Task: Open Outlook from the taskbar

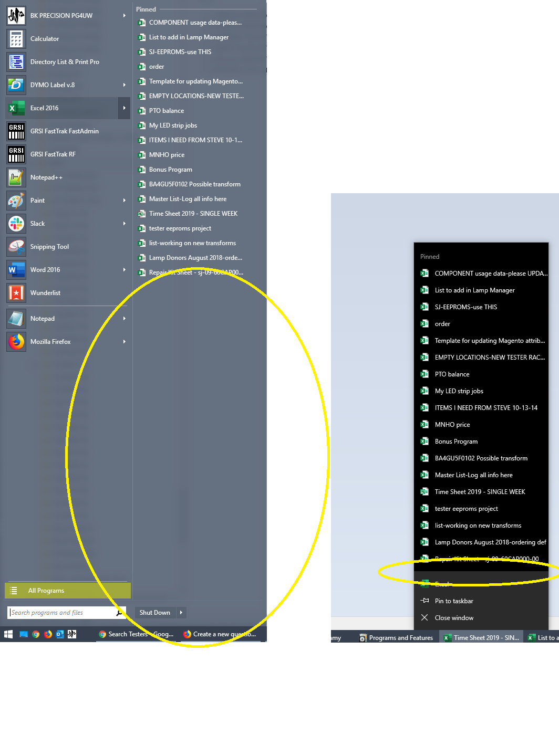Action: click(60, 634)
